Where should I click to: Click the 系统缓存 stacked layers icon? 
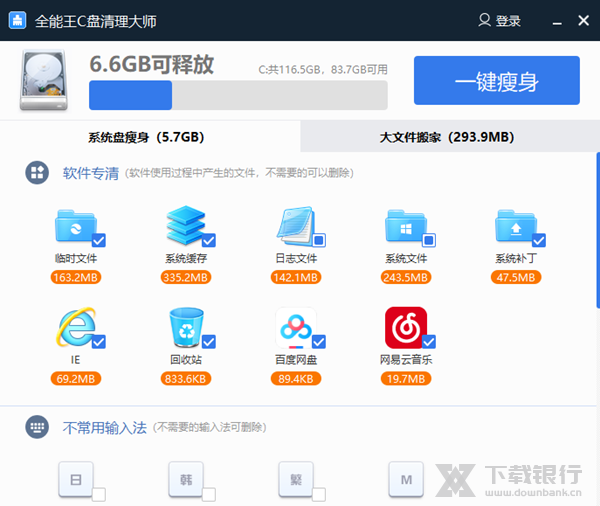pos(186,225)
